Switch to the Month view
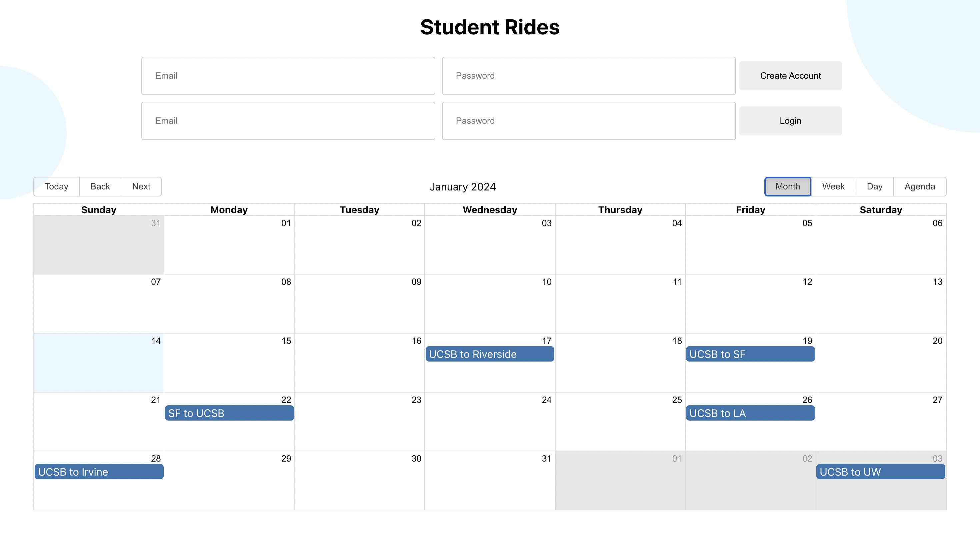The image size is (980, 555). 787,186
